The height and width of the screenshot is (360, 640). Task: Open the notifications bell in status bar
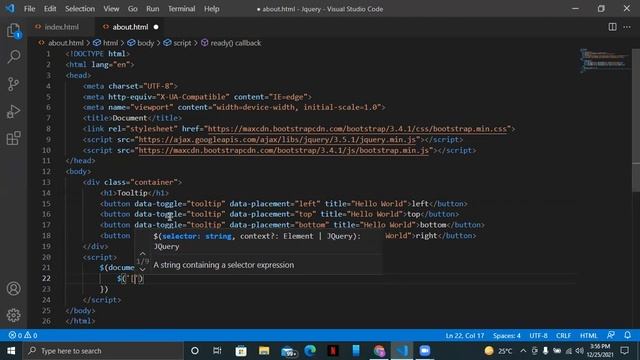[x=627, y=335]
